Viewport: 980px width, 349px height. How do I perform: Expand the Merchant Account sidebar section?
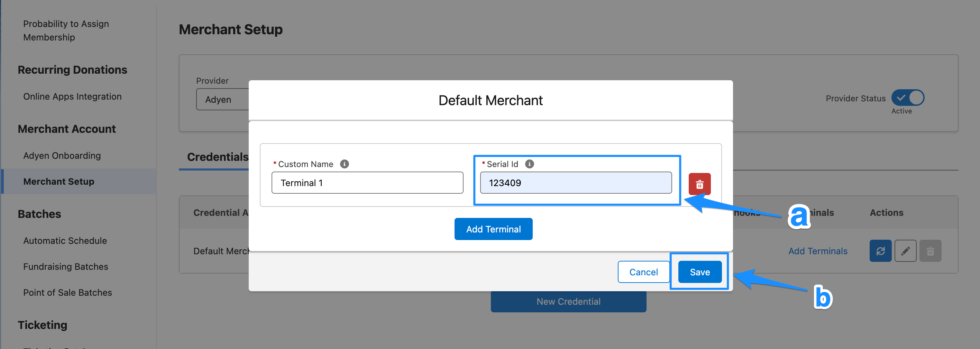66,129
